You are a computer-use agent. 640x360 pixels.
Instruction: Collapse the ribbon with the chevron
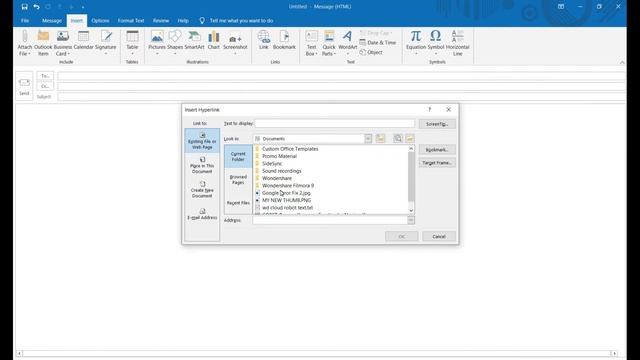pos(622,62)
